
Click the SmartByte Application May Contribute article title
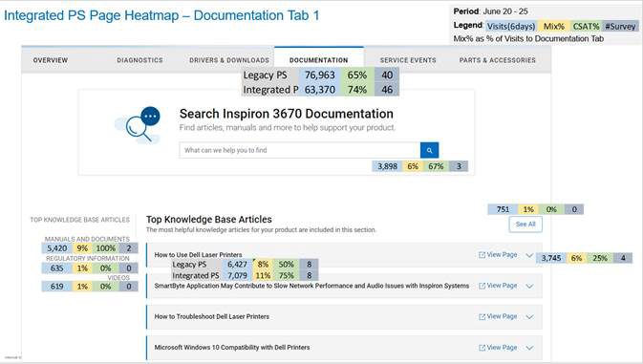pyautogui.click(x=311, y=286)
